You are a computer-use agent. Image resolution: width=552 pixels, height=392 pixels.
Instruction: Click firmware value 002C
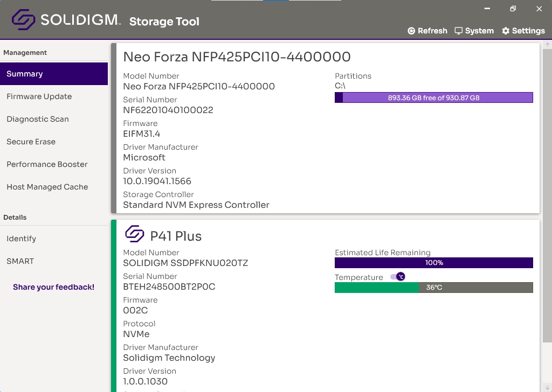pyautogui.click(x=135, y=311)
